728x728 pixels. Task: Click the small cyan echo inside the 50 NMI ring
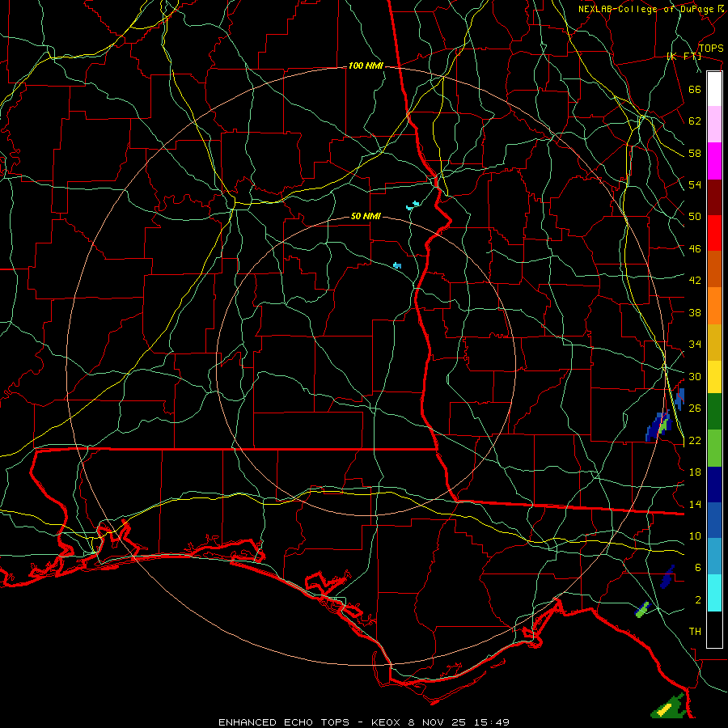[397, 265]
